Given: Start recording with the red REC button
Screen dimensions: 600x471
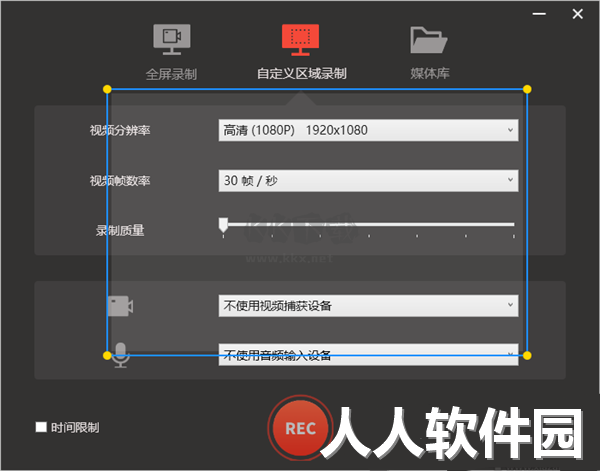Looking at the screenshot, I should (300, 428).
